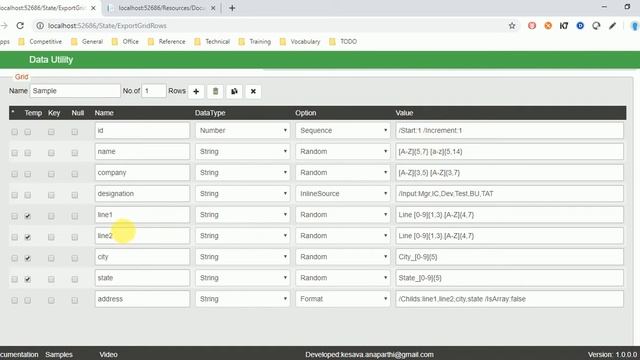Check Key checkbox for designation row

pos(51,195)
